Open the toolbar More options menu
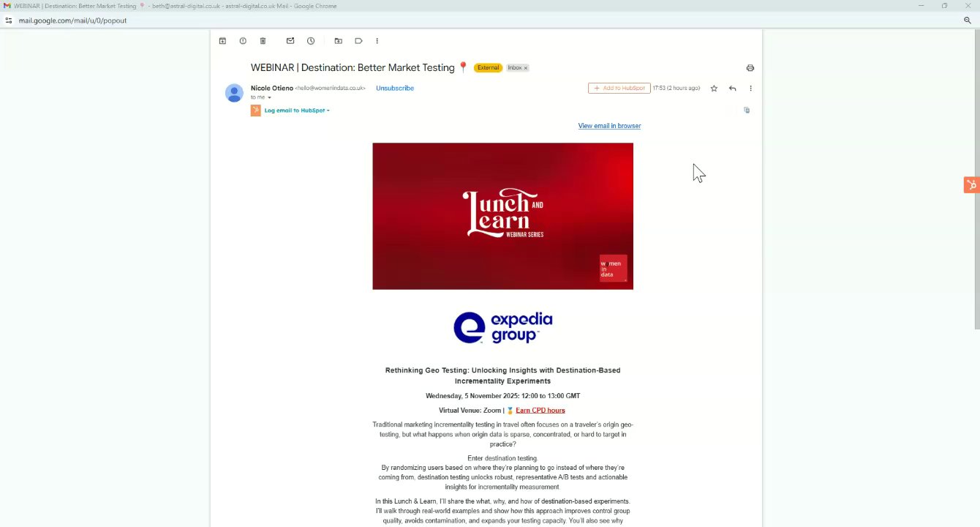The image size is (980, 527). pyautogui.click(x=377, y=41)
